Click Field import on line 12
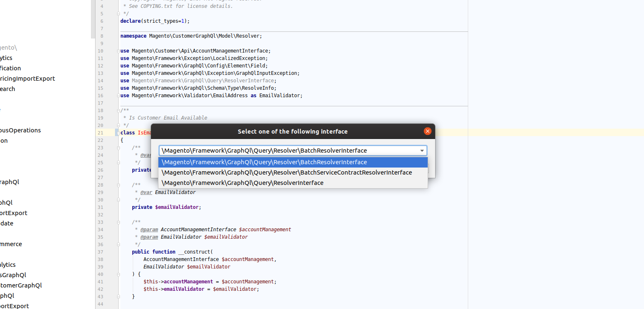The image size is (644, 309). (x=194, y=66)
